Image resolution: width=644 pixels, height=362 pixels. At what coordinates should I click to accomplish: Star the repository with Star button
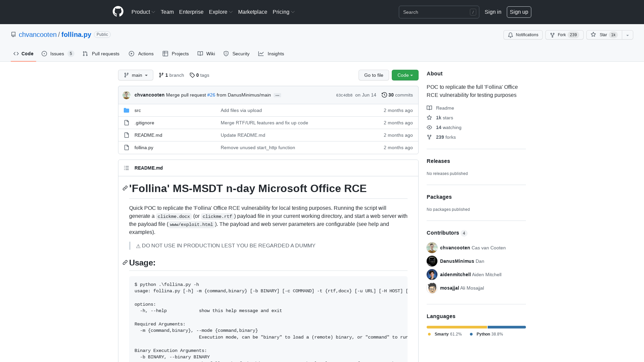tap(604, 35)
